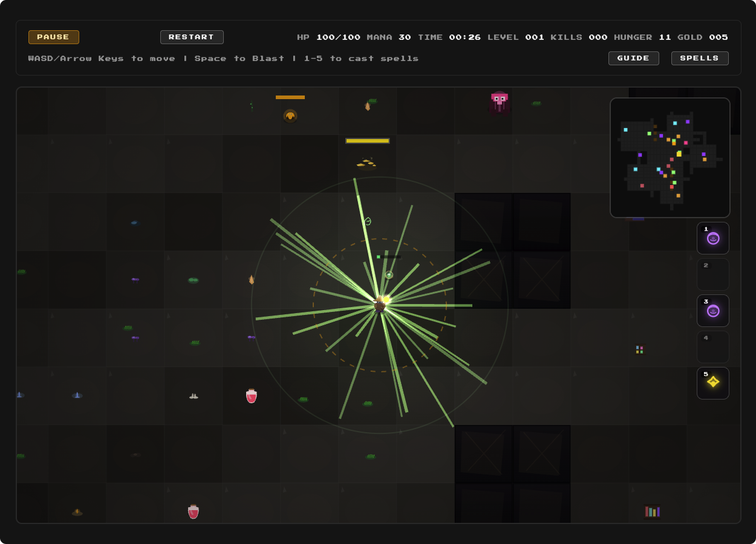
Task: Click the red potion at bottom edge
Action: (x=194, y=511)
